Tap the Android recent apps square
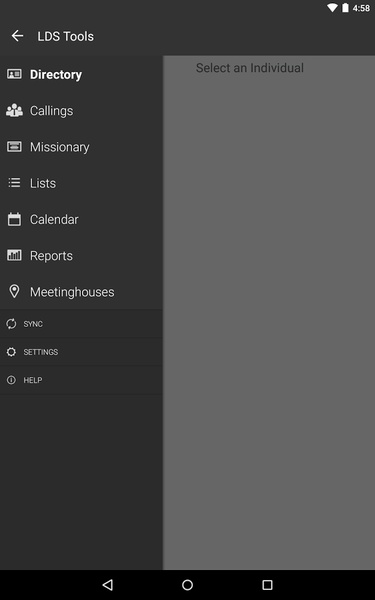The image size is (375, 600). click(x=267, y=584)
